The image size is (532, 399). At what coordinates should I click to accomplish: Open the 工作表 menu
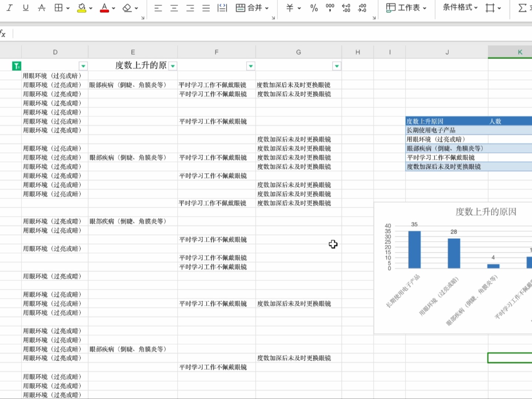[x=406, y=7]
